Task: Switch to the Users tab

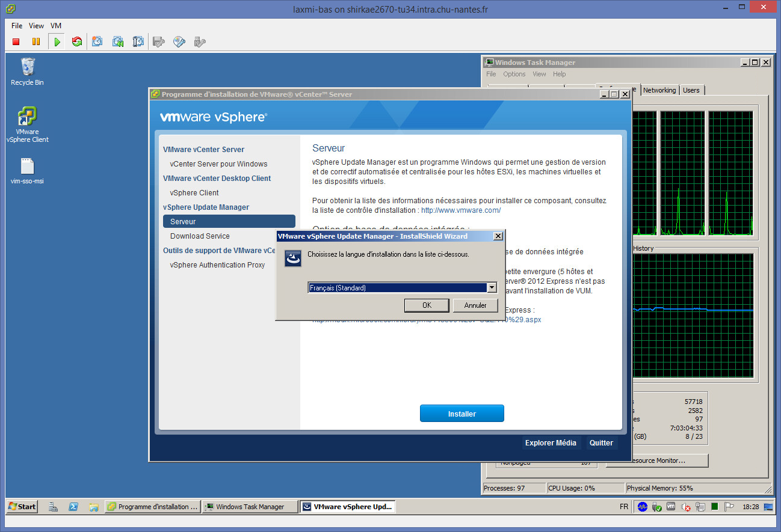Action: pos(691,90)
